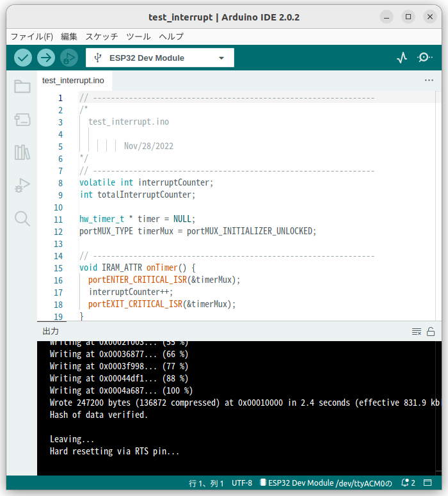448x496 pixels.
Task: Click the onTimer function name
Action: click(x=162, y=268)
